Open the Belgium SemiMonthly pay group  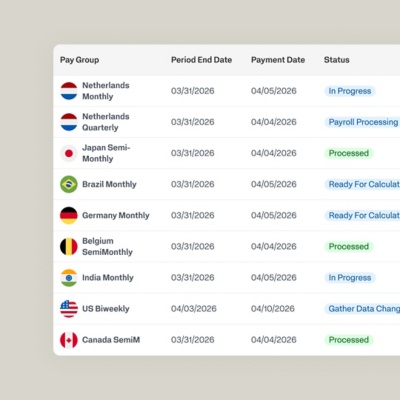click(x=107, y=246)
